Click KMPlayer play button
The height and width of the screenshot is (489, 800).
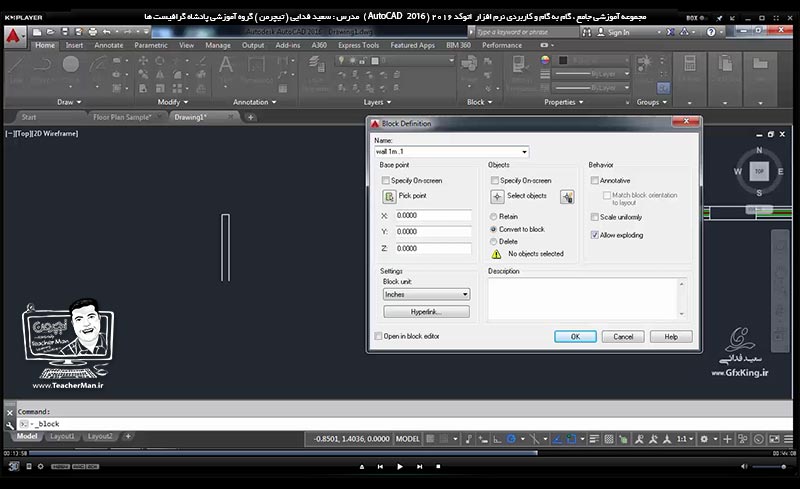(399, 467)
